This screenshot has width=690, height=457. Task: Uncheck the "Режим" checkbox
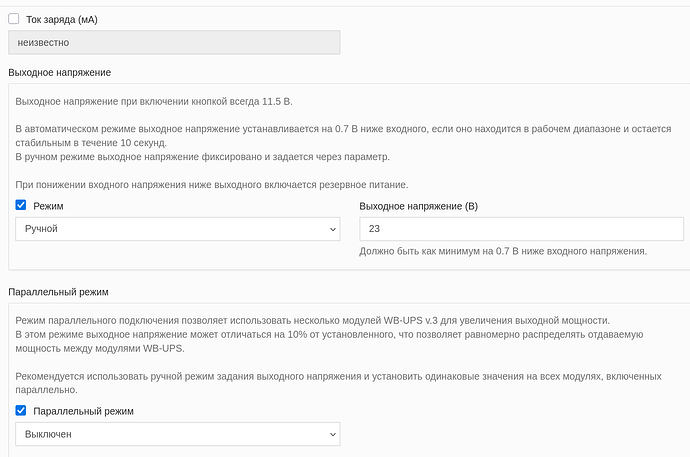coord(21,205)
